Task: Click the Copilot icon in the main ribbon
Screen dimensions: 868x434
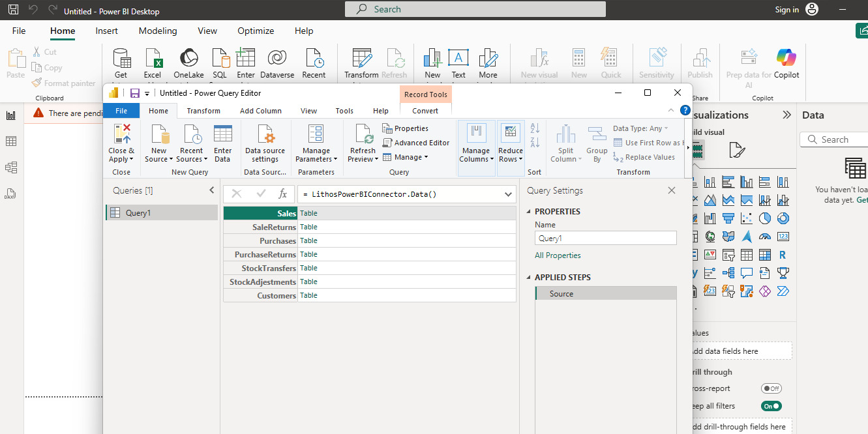Action: coord(786,58)
